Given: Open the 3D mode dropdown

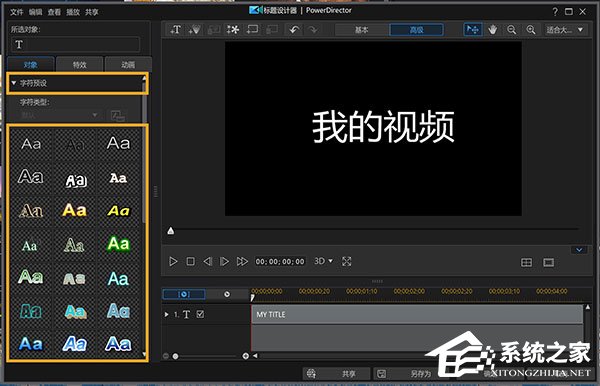Looking at the screenshot, I should click(323, 261).
